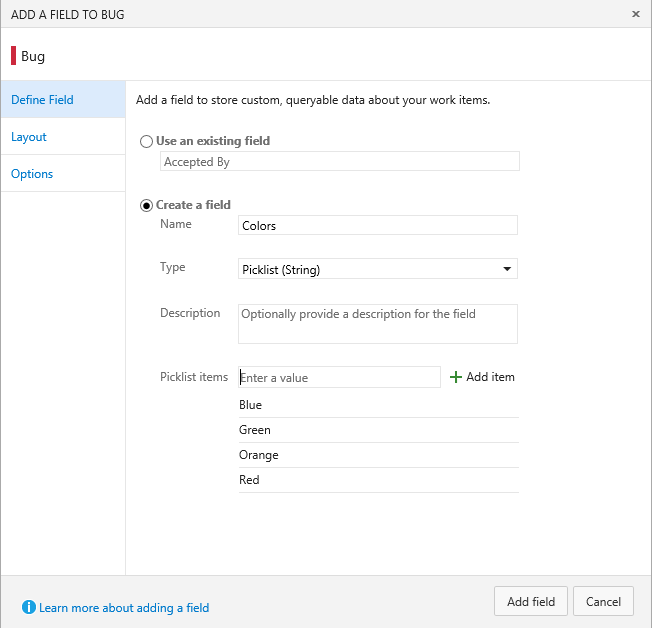The image size is (652, 628).
Task: Select the Create a field radio button
Action: click(x=147, y=205)
